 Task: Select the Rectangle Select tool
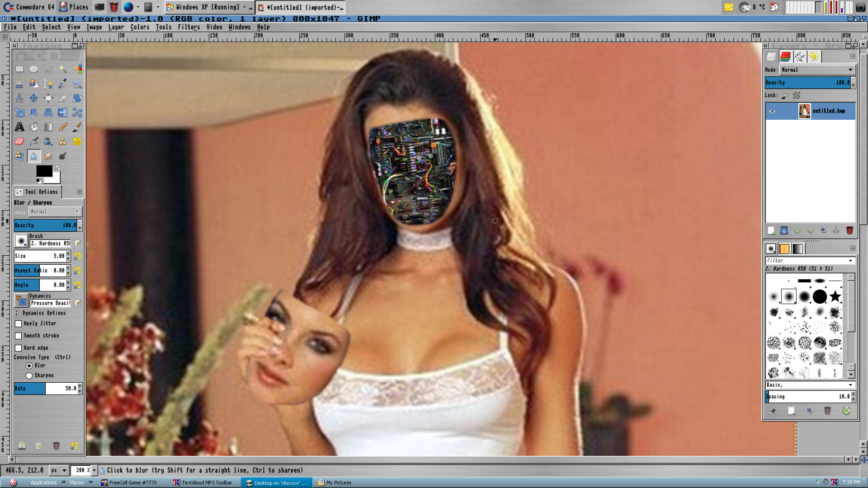tap(19, 69)
